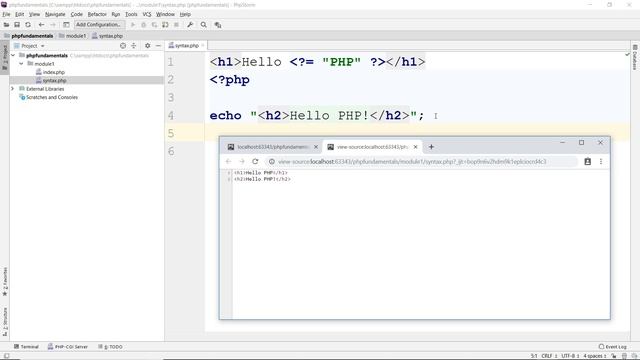
Task: Open the Refactor menu
Action: point(97,14)
